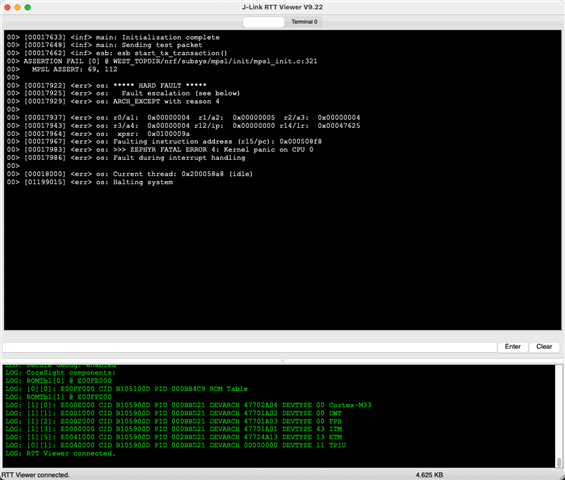Click the xpsr 0x0100009a line

click(98, 134)
